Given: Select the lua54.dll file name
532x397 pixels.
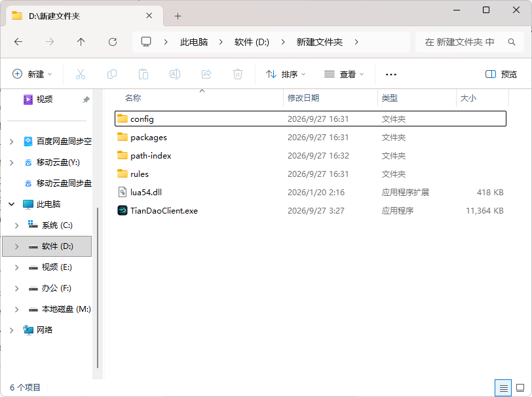Looking at the screenshot, I should point(146,193).
